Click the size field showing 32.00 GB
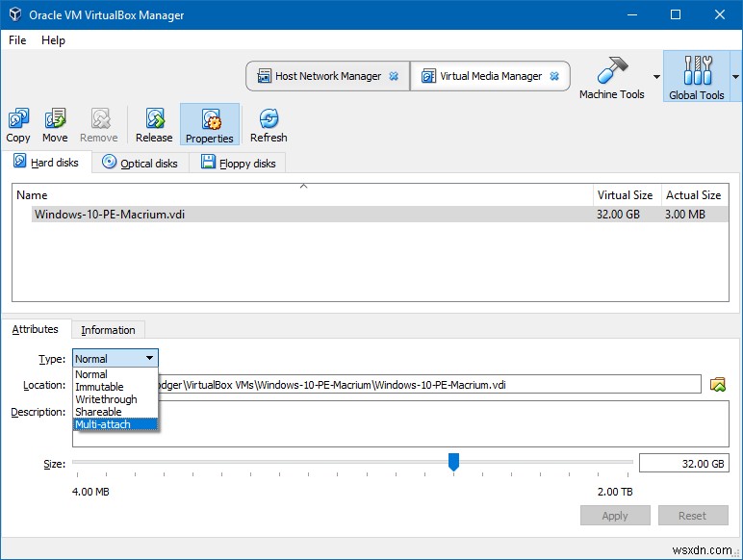 tap(683, 464)
